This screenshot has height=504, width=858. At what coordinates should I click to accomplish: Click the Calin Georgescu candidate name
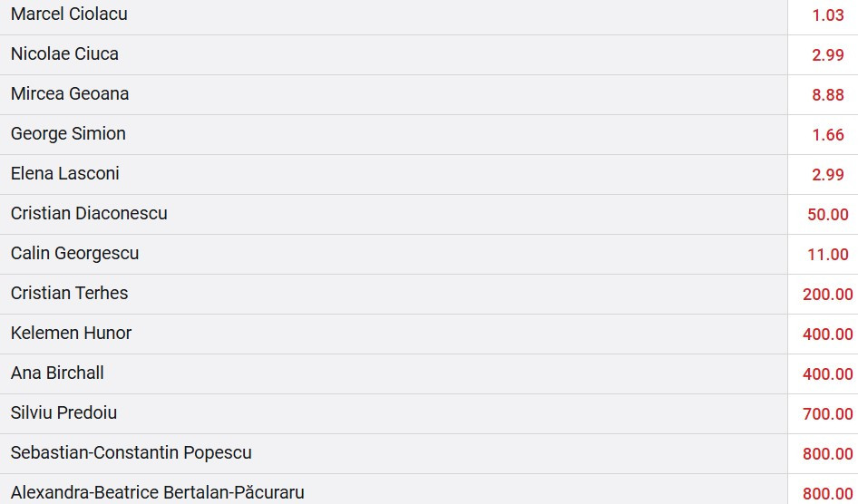74,254
